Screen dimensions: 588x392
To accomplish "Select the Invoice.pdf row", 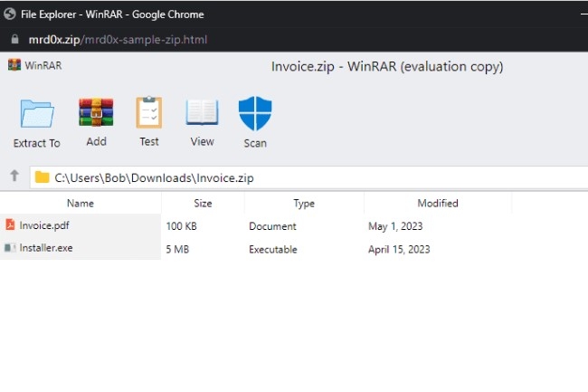I will point(294,225).
